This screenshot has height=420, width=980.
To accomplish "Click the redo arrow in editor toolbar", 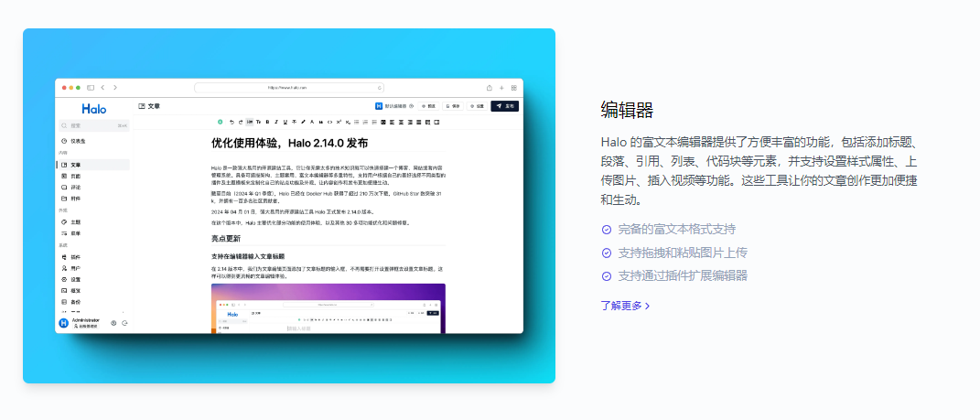I will point(241,122).
